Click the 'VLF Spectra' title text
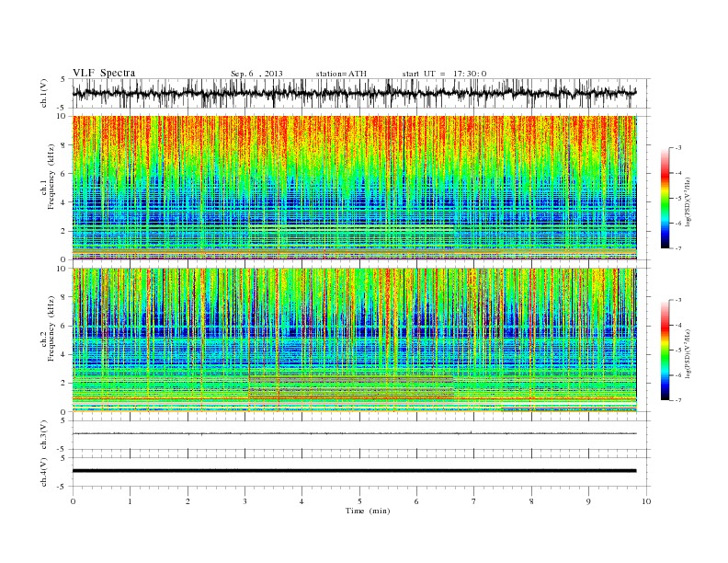 [x=104, y=73]
